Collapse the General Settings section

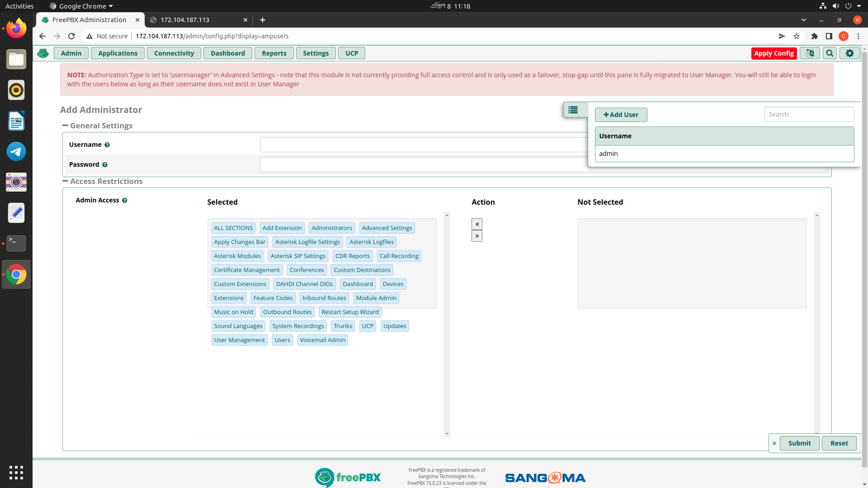pyautogui.click(x=66, y=126)
